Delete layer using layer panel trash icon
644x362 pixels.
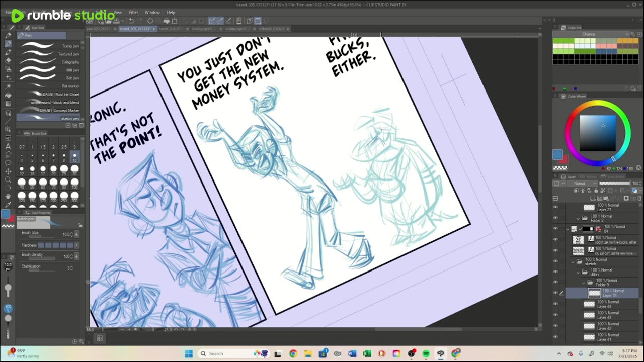pos(640,198)
